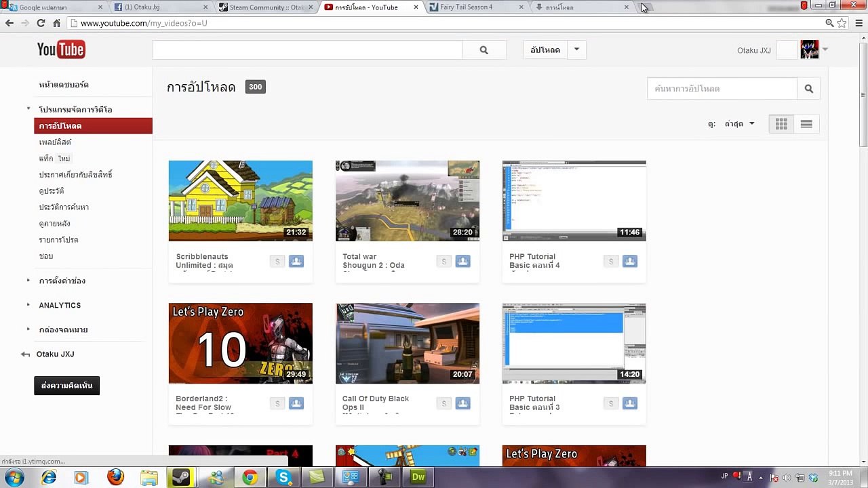868x488 pixels.
Task: Switch to grid view
Action: 781,123
